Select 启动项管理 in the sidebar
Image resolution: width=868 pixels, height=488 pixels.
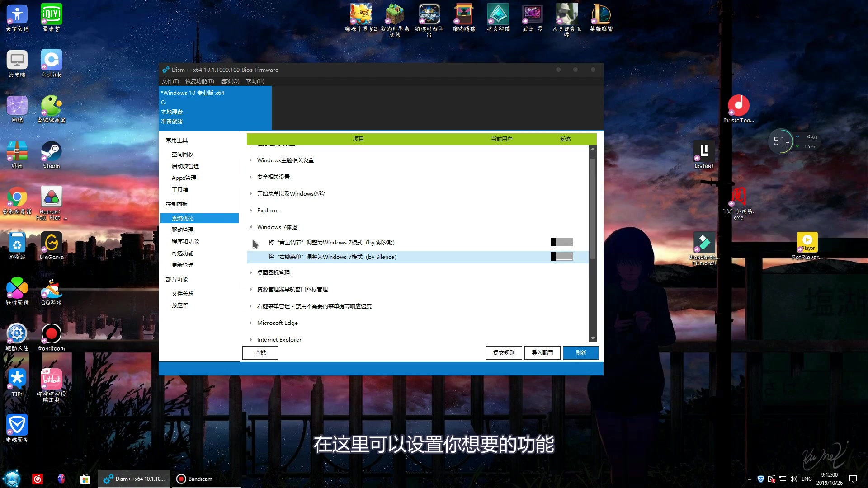tap(185, 166)
